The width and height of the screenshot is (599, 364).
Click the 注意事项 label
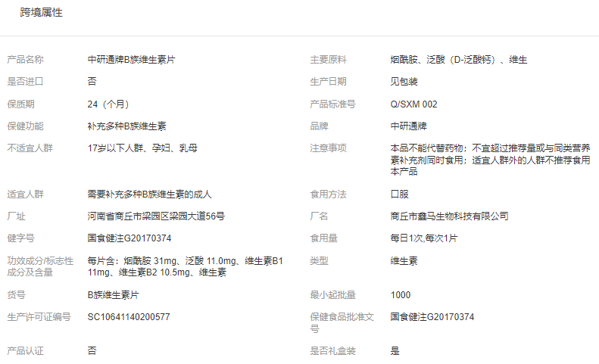coord(328,148)
